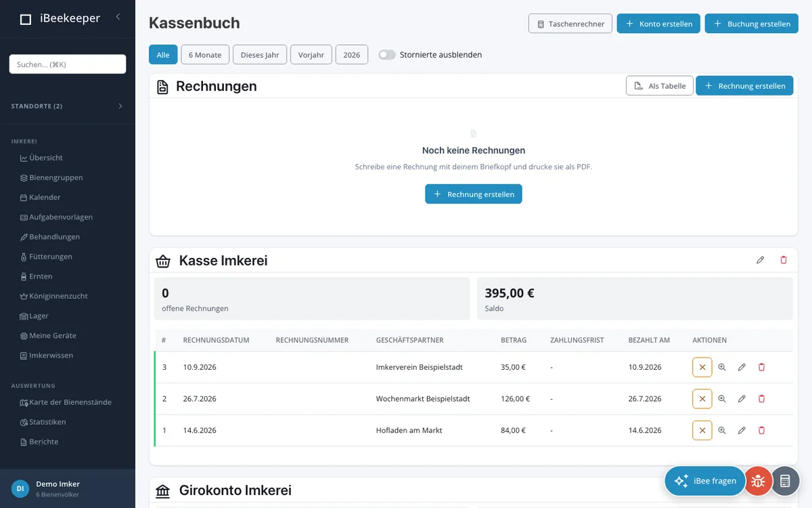
Task: Filter by Dieses Jahr
Action: click(x=260, y=55)
